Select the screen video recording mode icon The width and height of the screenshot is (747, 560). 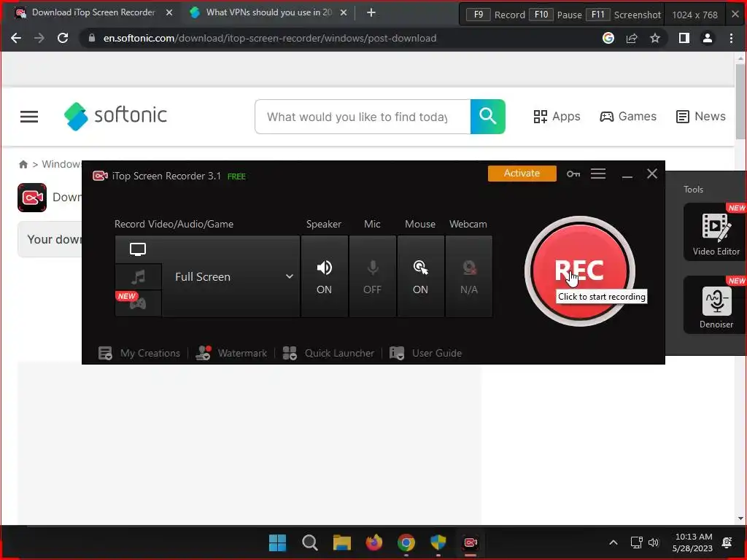(138, 249)
